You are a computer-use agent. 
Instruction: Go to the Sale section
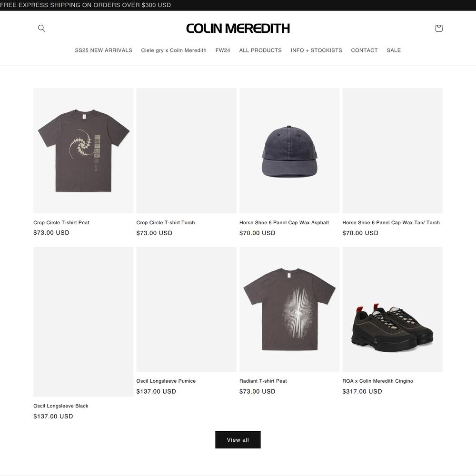coord(394,50)
